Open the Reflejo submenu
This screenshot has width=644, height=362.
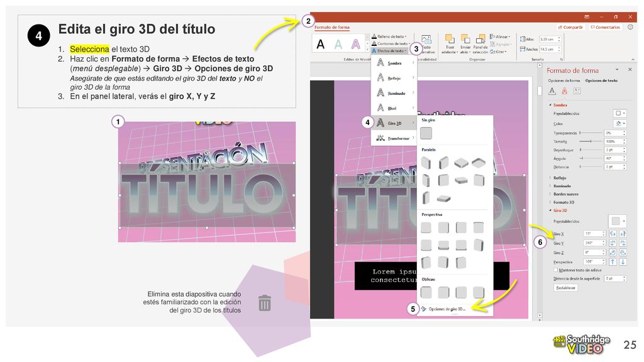(394, 78)
